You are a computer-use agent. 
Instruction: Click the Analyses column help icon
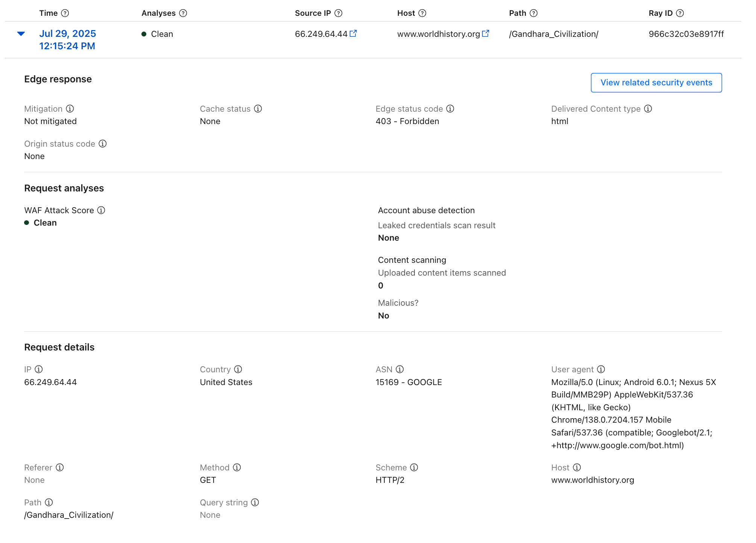coord(183,13)
